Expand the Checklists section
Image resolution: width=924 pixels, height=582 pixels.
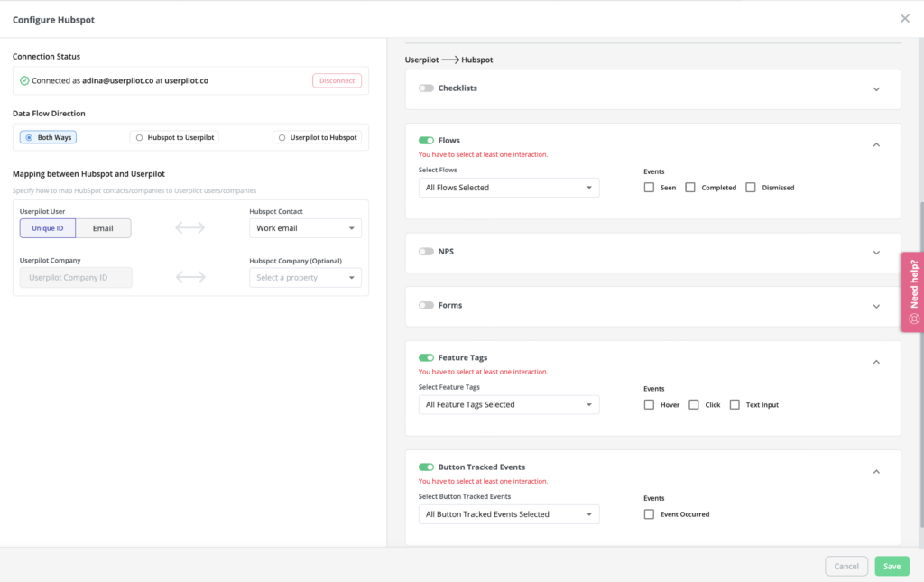(x=876, y=89)
